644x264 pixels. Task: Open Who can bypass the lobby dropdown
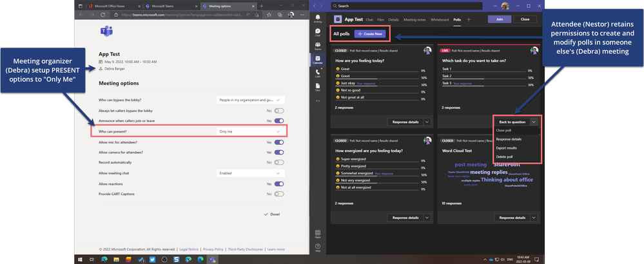[x=251, y=100]
